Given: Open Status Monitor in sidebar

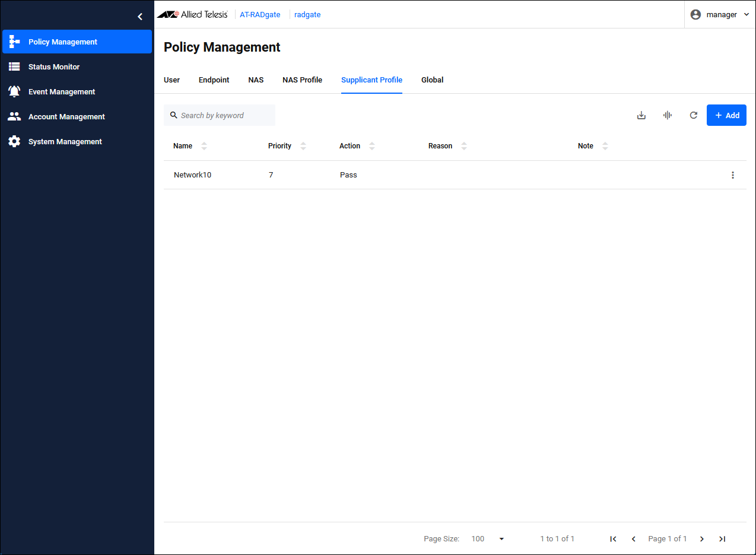Looking at the screenshot, I should (54, 67).
